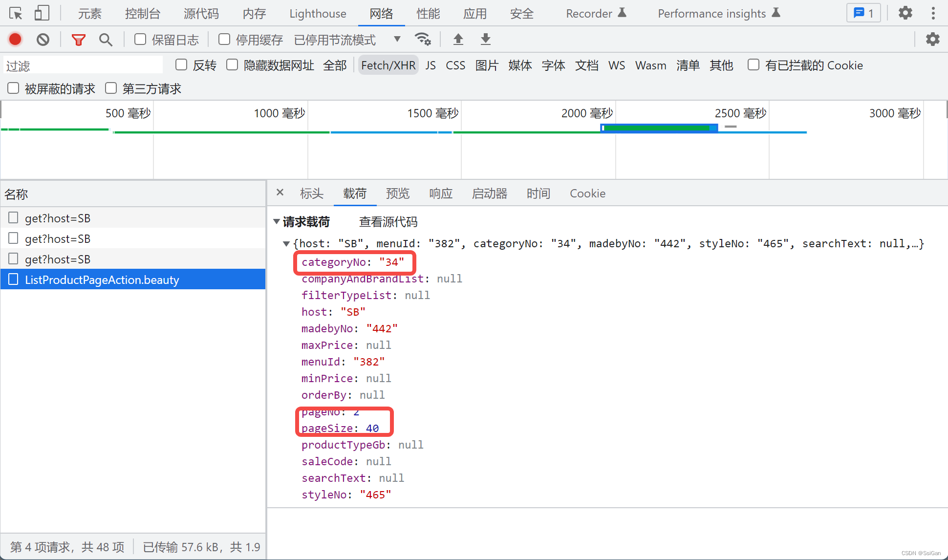
Task: Toggle the red filter funnel icon
Action: (x=78, y=40)
